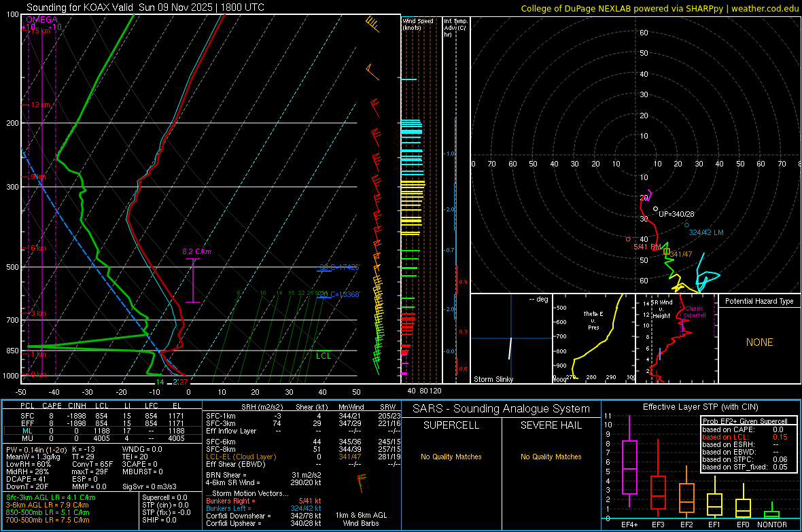The image size is (802, 532).
Task: Select the highlighted ML parcel row
Action: (x=103, y=431)
